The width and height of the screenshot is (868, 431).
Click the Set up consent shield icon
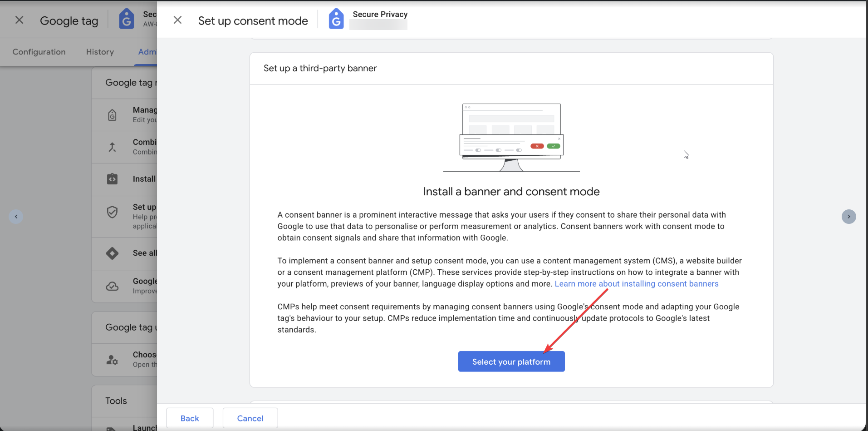tap(112, 212)
